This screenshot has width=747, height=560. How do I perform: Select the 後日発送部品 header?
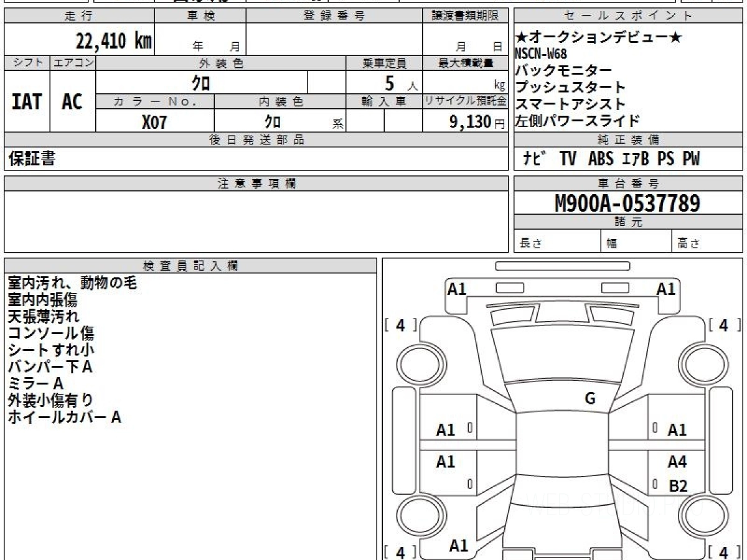click(x=256, y=140)
